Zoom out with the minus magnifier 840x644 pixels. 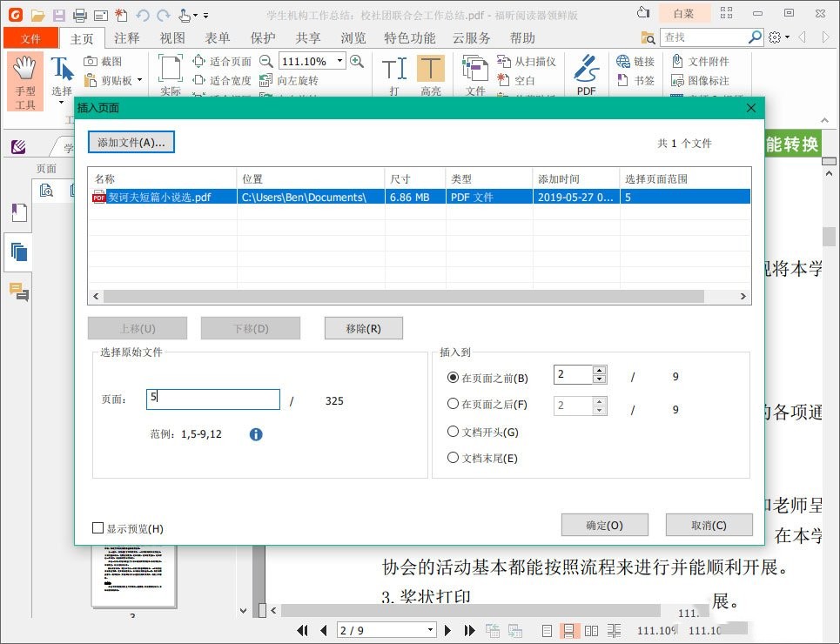click(x=266, y=61)
